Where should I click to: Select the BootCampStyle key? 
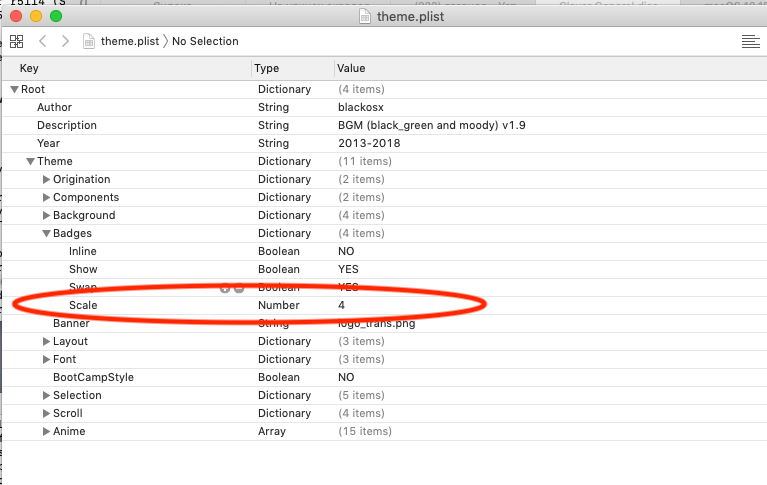click(x=93, y=377)
